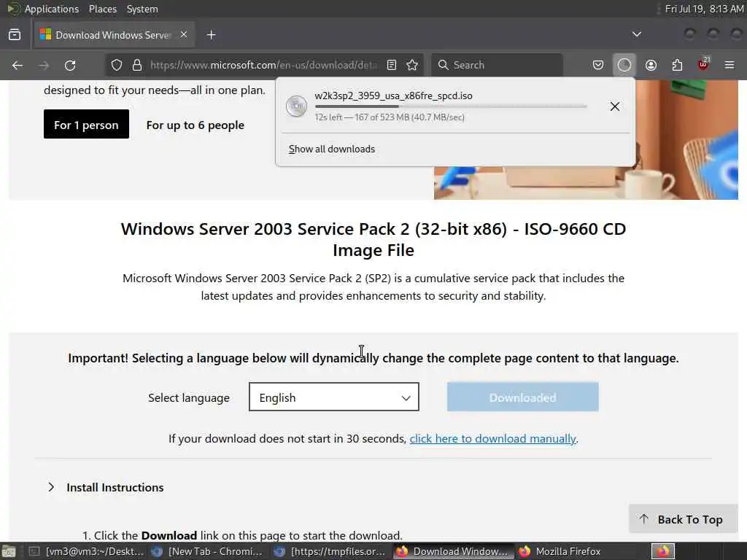Cancel the w2k3sp2 ISO download
The height and width of the screenshot is (560, 747).
(615, 106)
